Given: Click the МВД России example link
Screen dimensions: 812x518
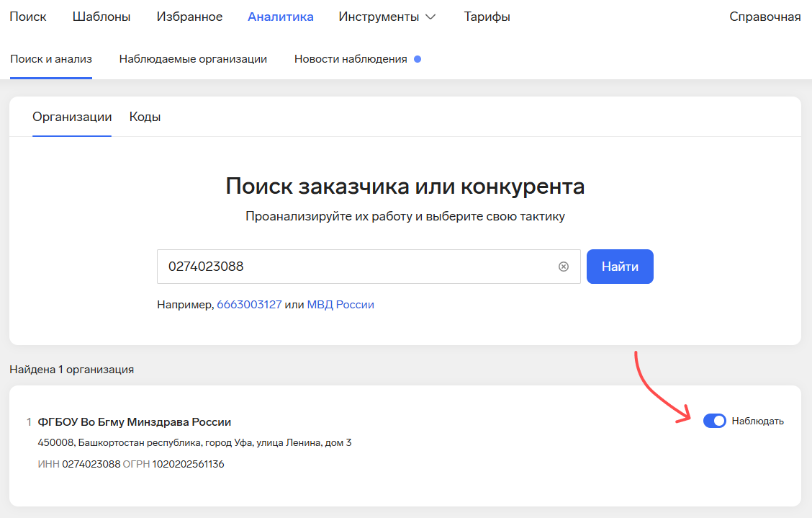Looking at the screenshot, I should [x=340, y=305].
